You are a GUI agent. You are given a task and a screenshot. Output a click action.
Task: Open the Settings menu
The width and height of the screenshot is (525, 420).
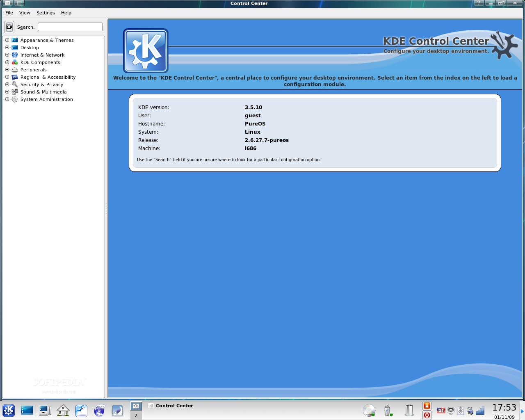click(46, 13)
